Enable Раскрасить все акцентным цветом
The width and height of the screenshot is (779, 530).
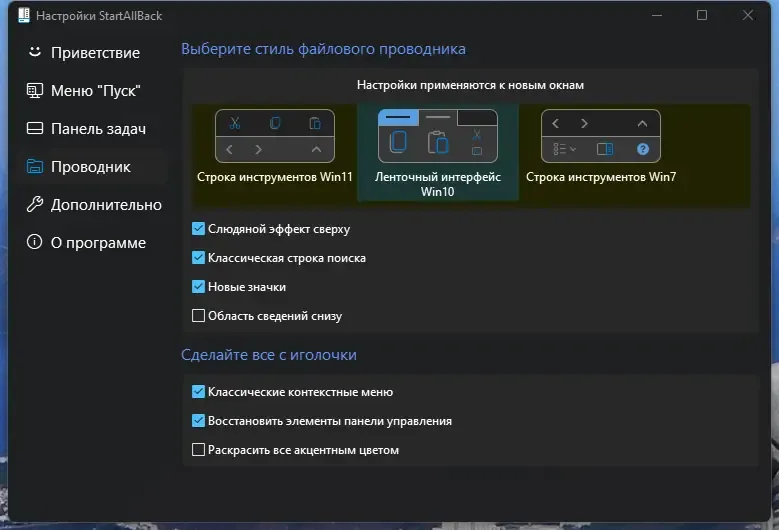[x=198, y=450]
